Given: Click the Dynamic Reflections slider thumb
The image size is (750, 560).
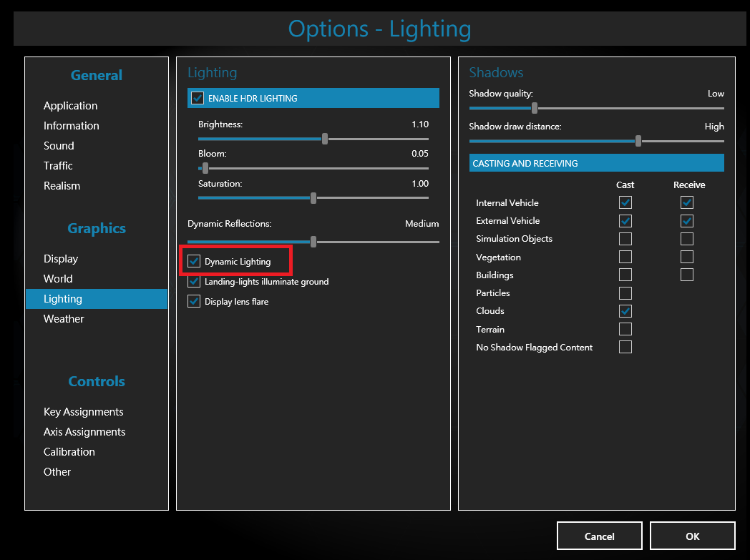Looking at the screenshot, I should click(313, 242).
